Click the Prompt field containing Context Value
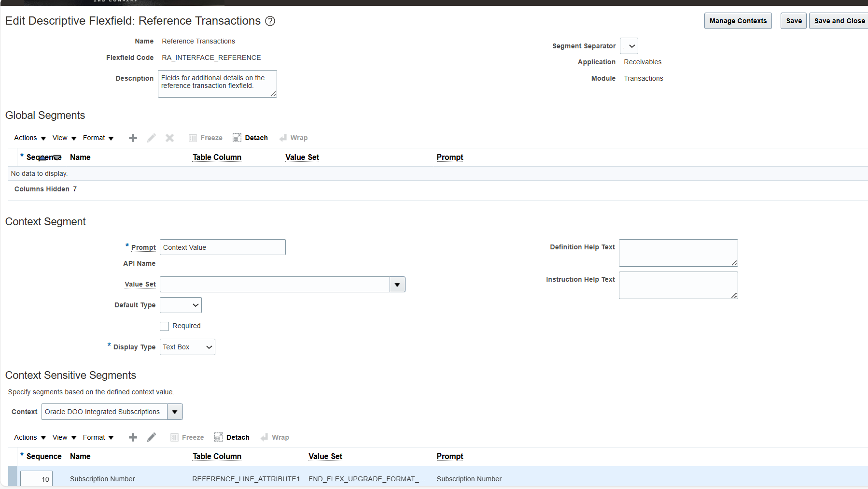The width and height of the screenshot is (868, 489). pos(223,248)
